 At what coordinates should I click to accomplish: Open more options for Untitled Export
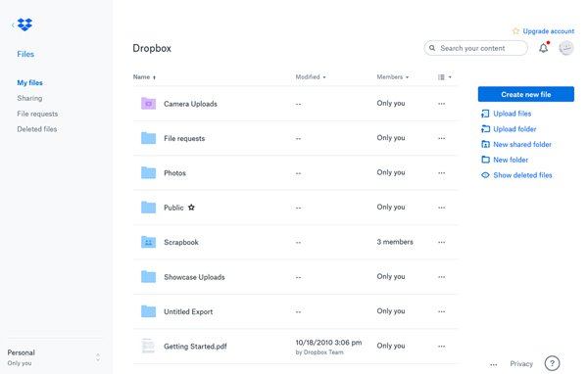point(442,311)
